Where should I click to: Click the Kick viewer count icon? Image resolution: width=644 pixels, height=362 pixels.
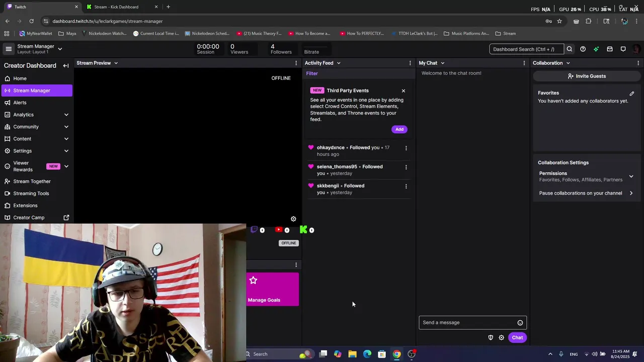click(303, 230)
